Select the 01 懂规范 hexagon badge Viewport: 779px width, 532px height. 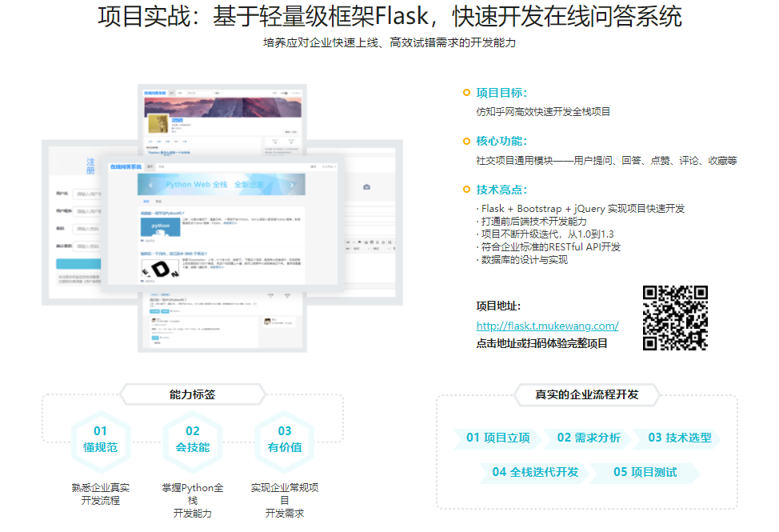(101, 439)
